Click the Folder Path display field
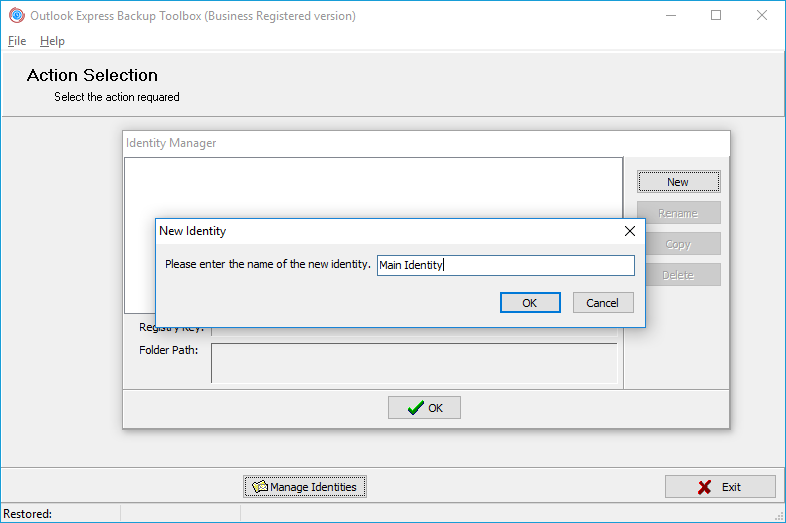786x523 pixels. (414, 363)
